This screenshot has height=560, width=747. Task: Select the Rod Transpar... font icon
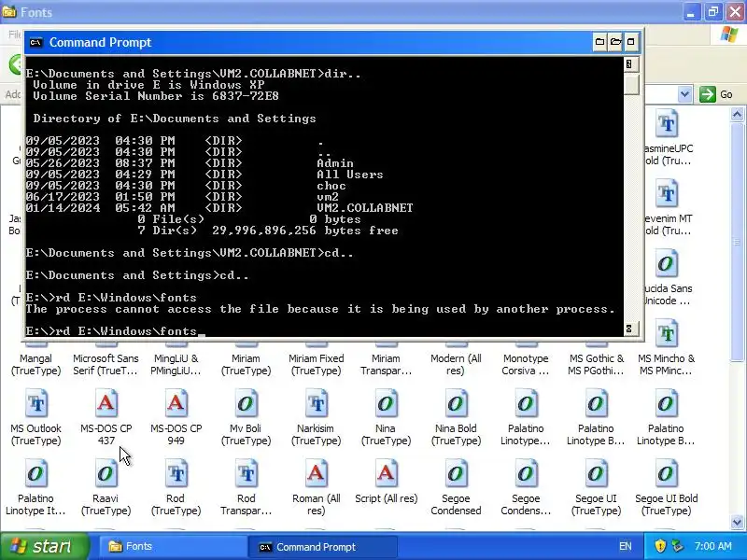[246, 474]
